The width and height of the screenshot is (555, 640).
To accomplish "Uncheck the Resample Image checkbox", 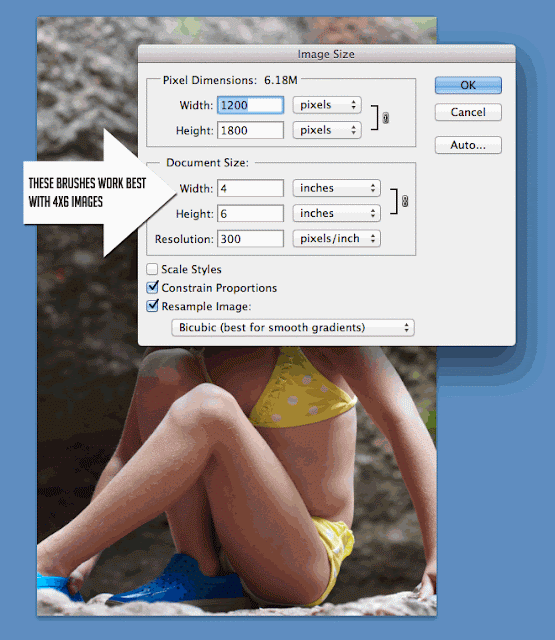I will (x=152, y=306).
